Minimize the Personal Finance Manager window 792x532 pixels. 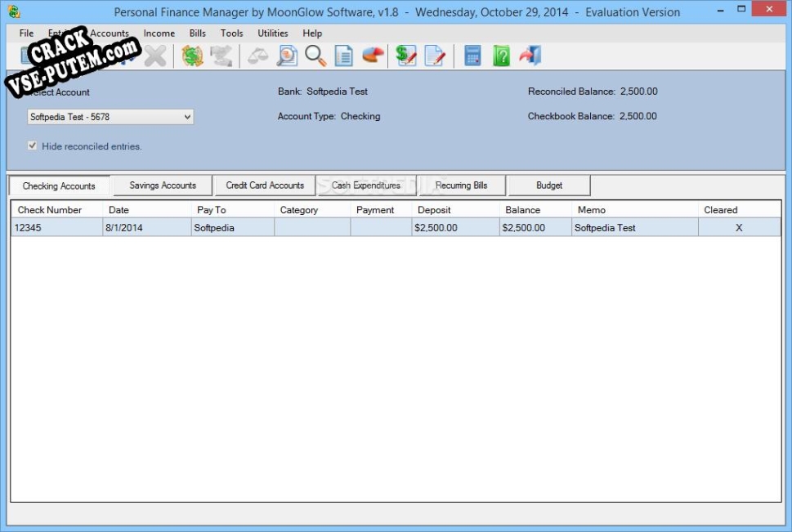[720, 10]
